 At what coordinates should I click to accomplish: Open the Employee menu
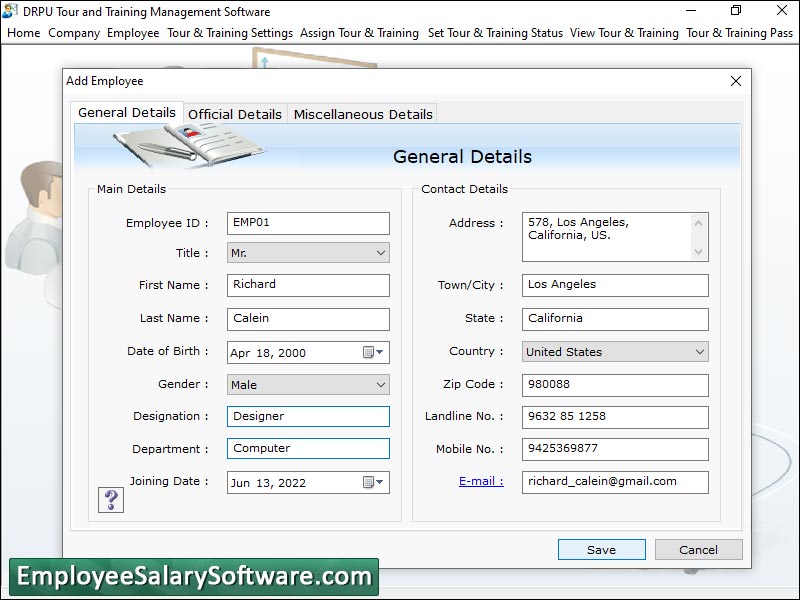pos(133,33)
